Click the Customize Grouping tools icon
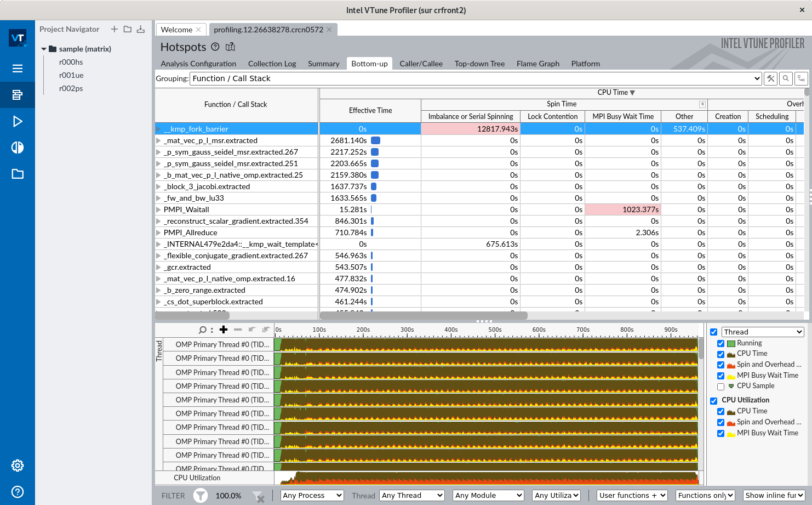Image resolution: width=812 pixels, height=505 pixels. coord(770,78)
